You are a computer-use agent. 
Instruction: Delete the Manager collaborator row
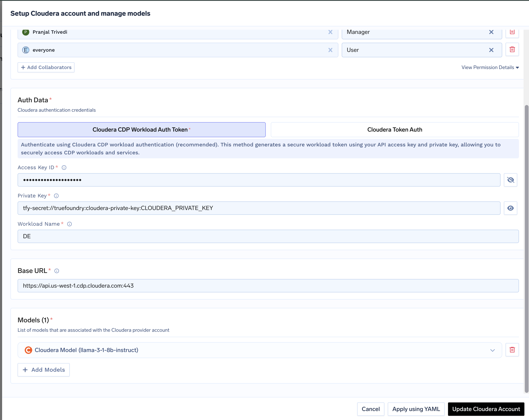click(x=512, y=33)
